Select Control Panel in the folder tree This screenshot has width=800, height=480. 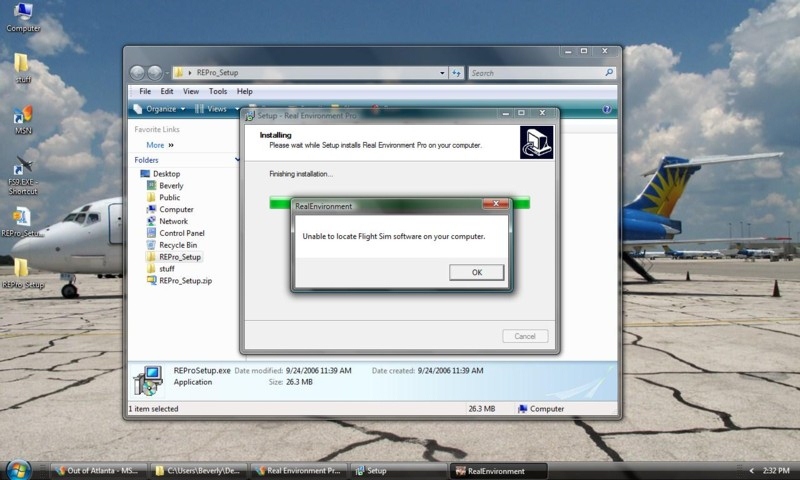pyautogui.click(x=176, y=233)
